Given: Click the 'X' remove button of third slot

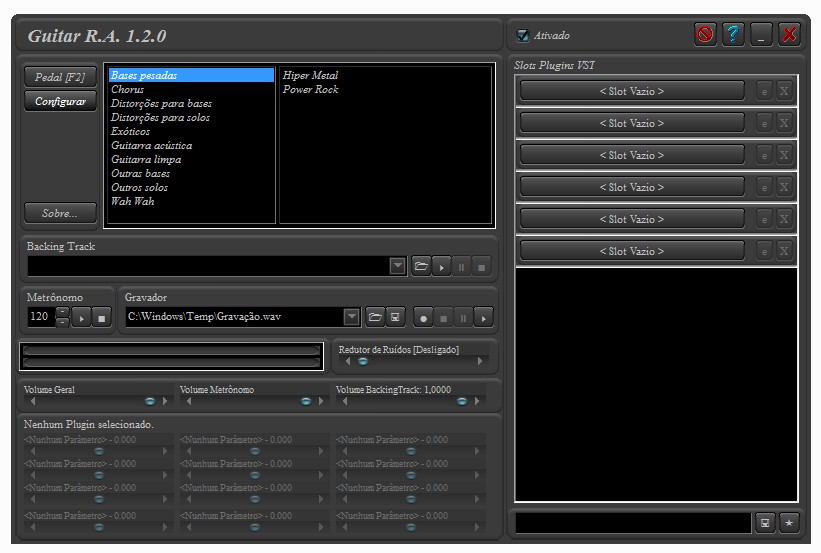Looking at the screenshot, I should tap(784, 155).
